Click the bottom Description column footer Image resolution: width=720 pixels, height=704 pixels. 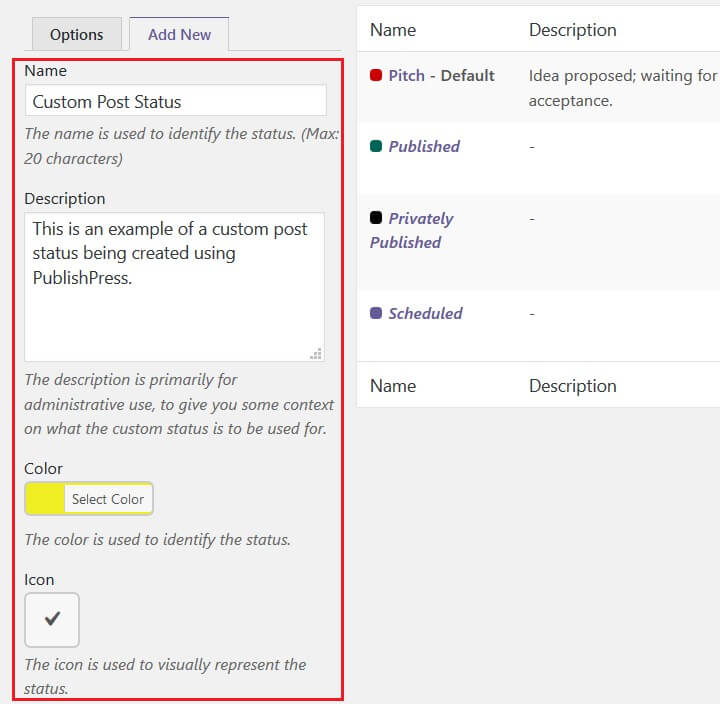(573, 386)
